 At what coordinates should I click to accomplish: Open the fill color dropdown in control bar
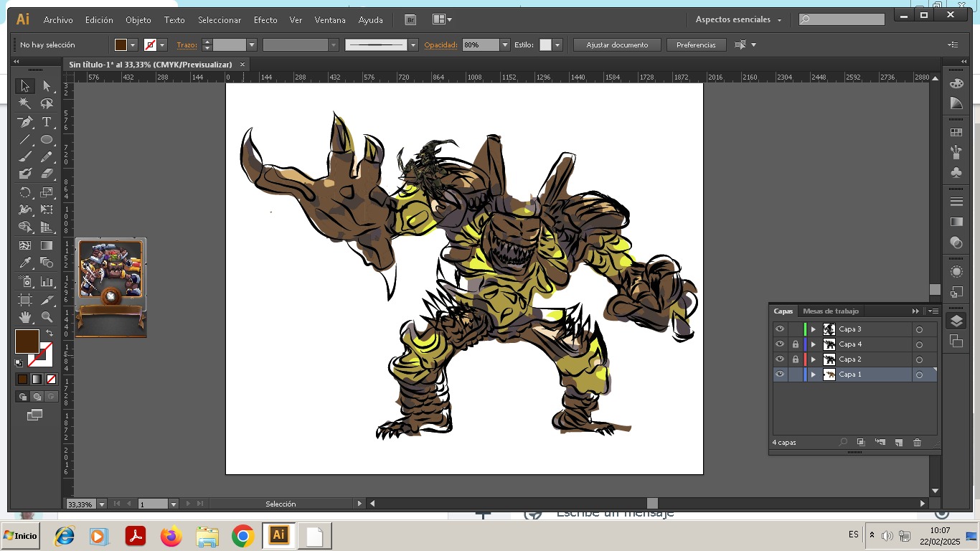pyautogui.click(x=133, y=45)
